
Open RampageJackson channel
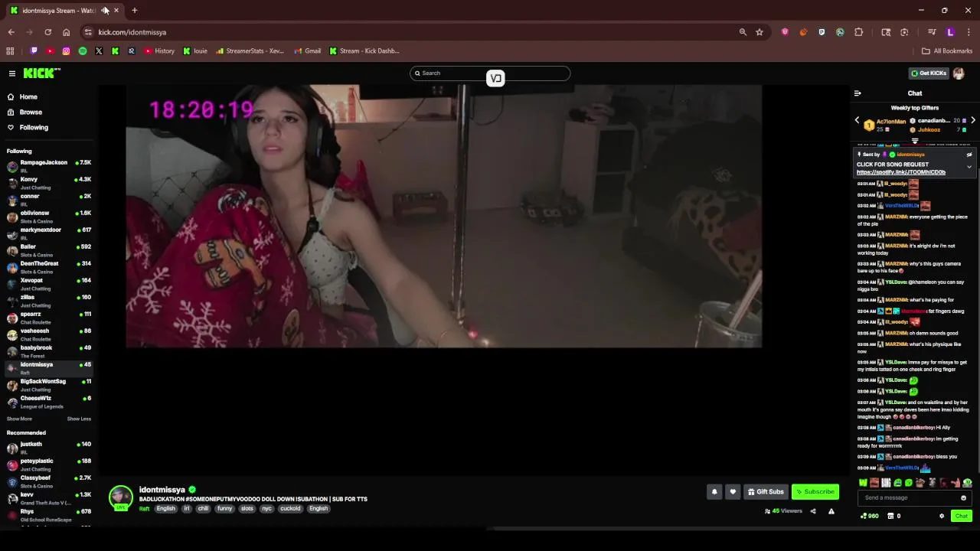point(48,166)
